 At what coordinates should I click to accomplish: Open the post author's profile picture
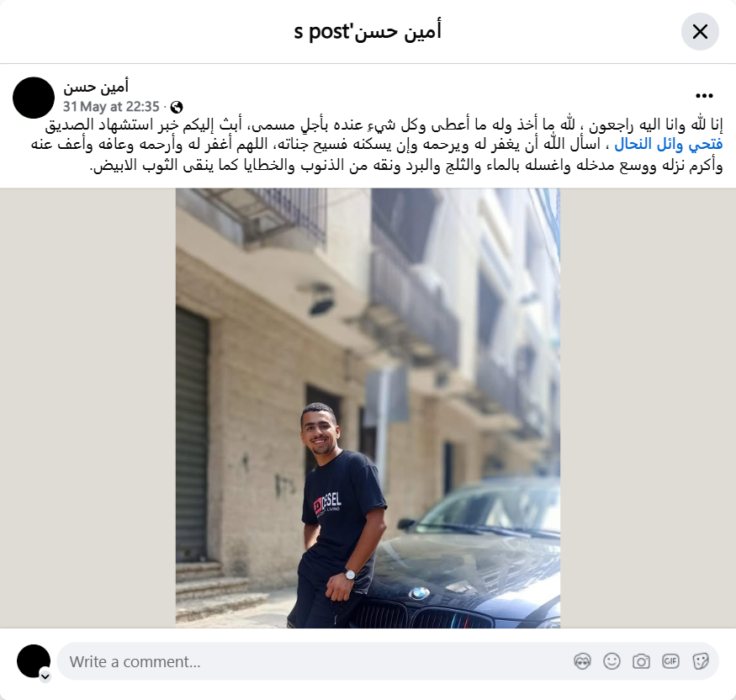click(34, 98)
